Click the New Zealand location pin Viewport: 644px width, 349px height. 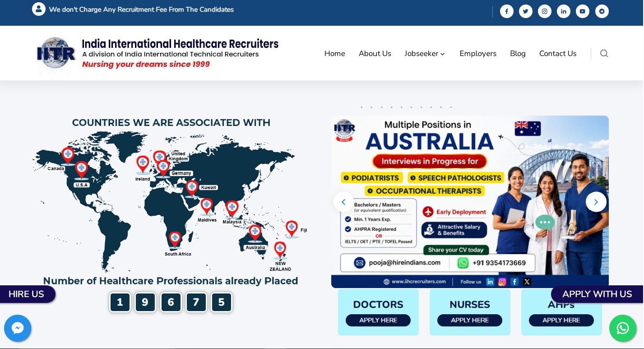click(x=280, y=250)
